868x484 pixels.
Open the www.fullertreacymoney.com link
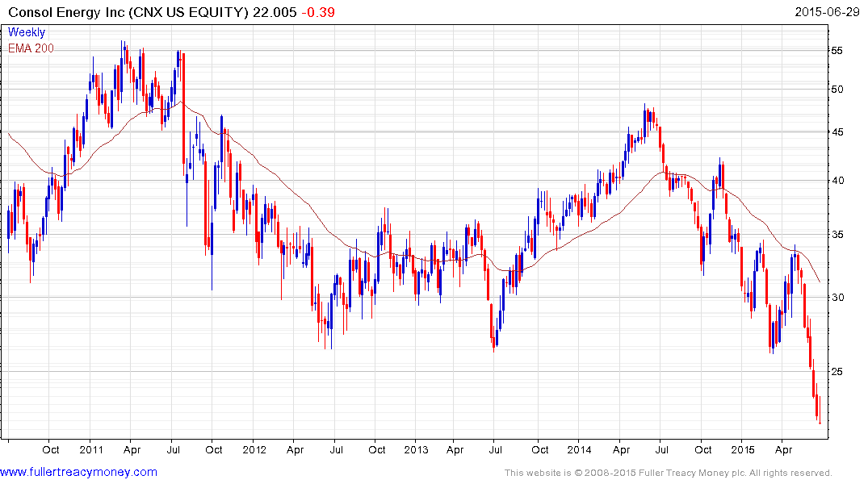click(78, 472)
